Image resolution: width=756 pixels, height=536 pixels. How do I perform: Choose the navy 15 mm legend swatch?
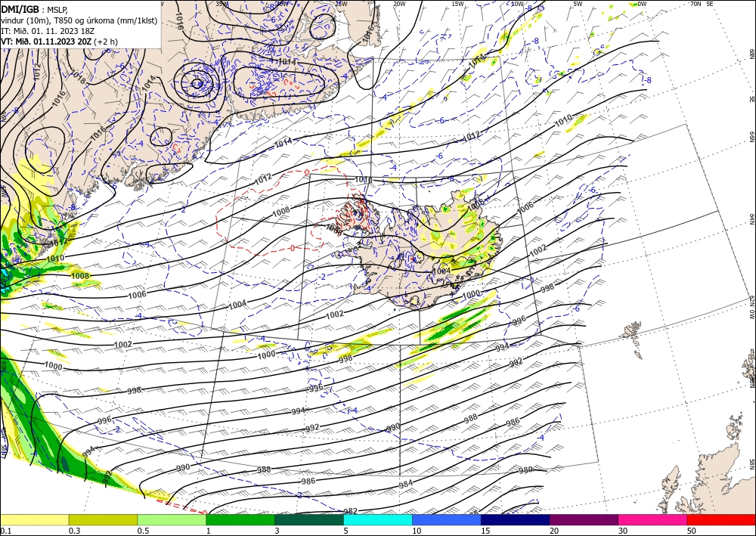(x=516, y=519)
